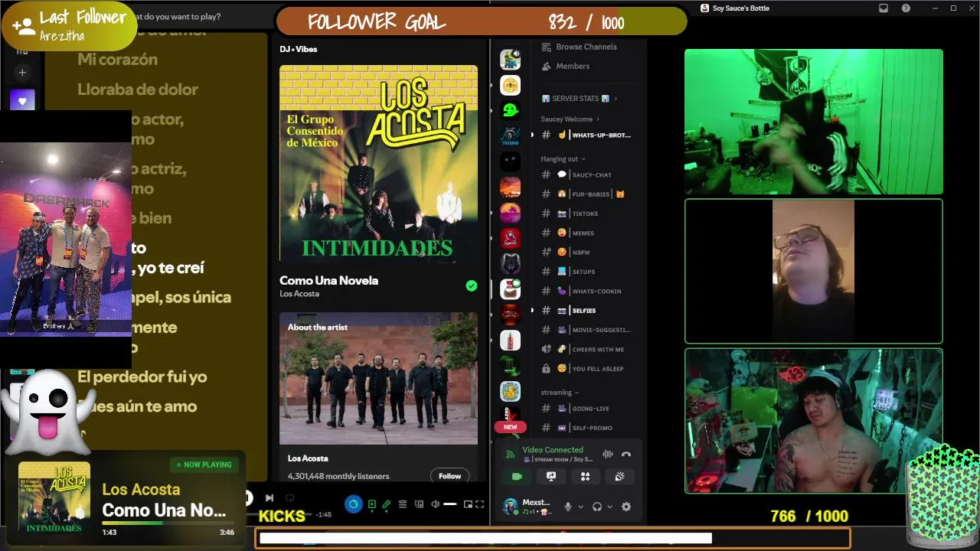Viewport: 980px width, 551px height.
Task: Click the green saved-to-library checkmark
Action: point(472,285)
